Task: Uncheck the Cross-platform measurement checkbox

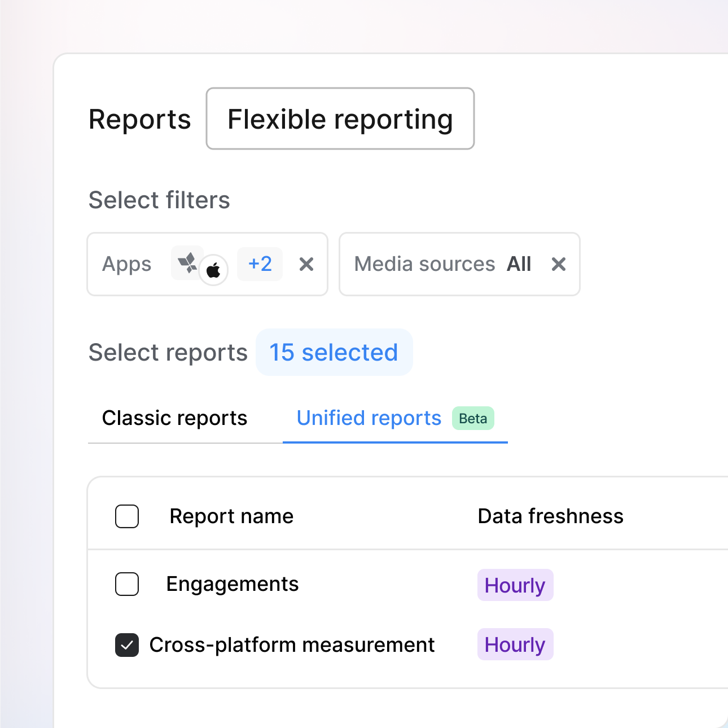Action: 126,644
